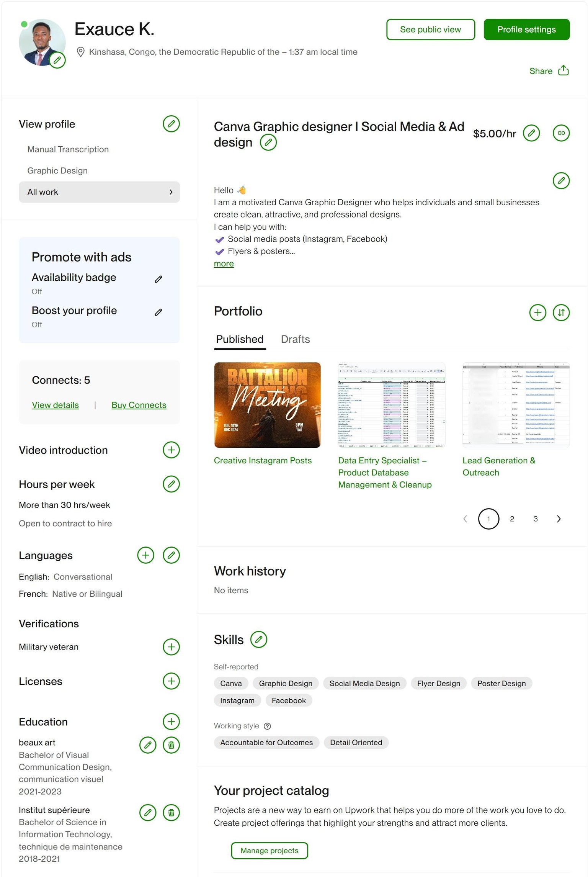The width and height of the screenshot is (588, 877).
Task: Edit Availability badge setting
Action: click(x=158, y=279)
